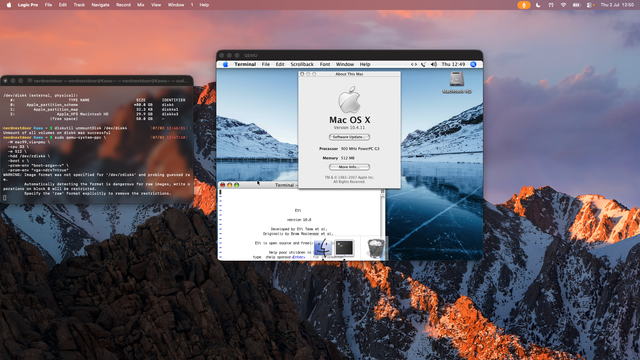Open the guest Edit menu in QEMU
This screenshot has height=360, width=640.
[x=280, y=64]
